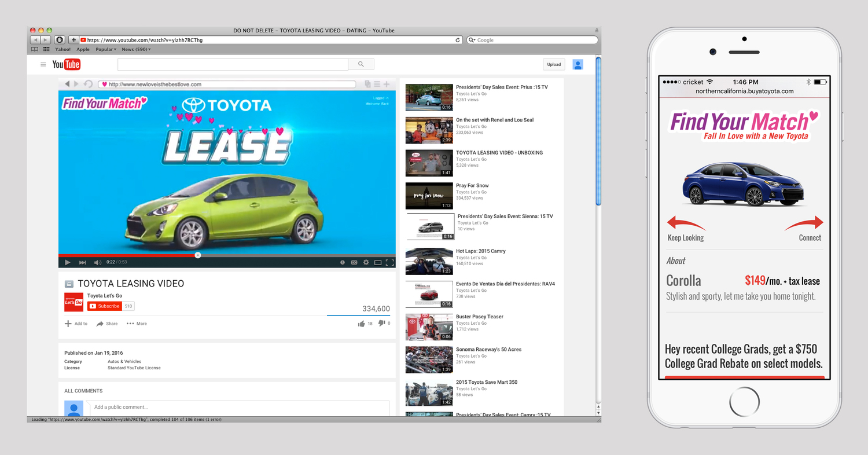Click the TOYOTA LEASING VIDEO title text

pyautogui.click(x=131, y=284)
